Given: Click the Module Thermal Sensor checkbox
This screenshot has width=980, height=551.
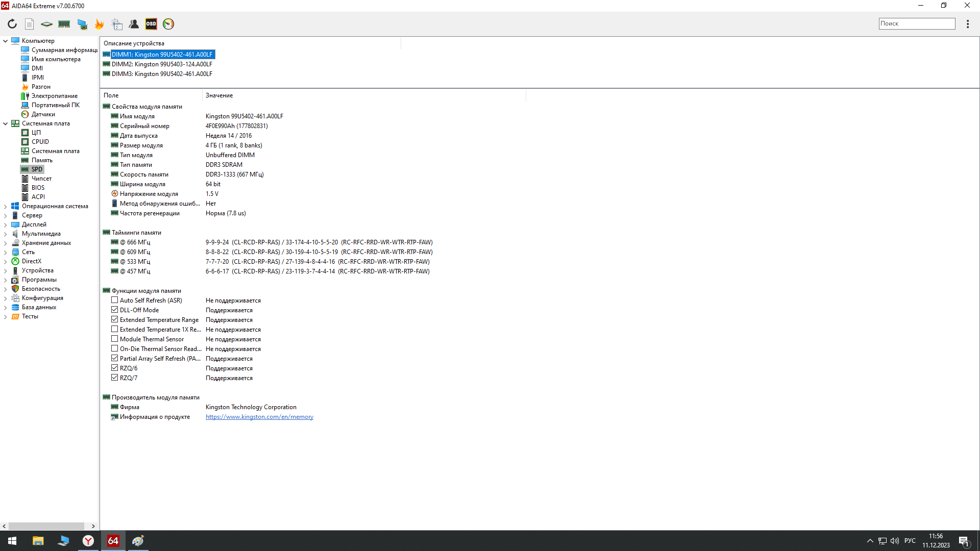Looking at the screenshot, I should 115,339.
